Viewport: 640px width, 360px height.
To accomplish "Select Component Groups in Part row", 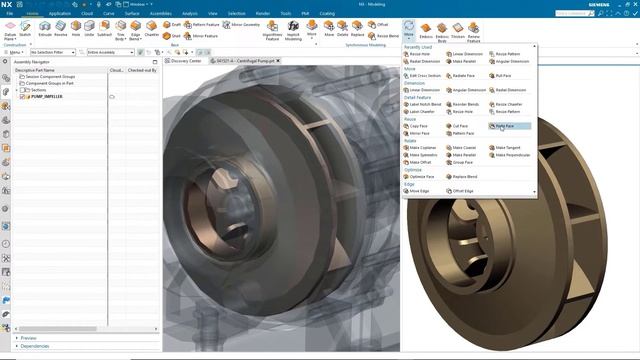I will (46, 83).
